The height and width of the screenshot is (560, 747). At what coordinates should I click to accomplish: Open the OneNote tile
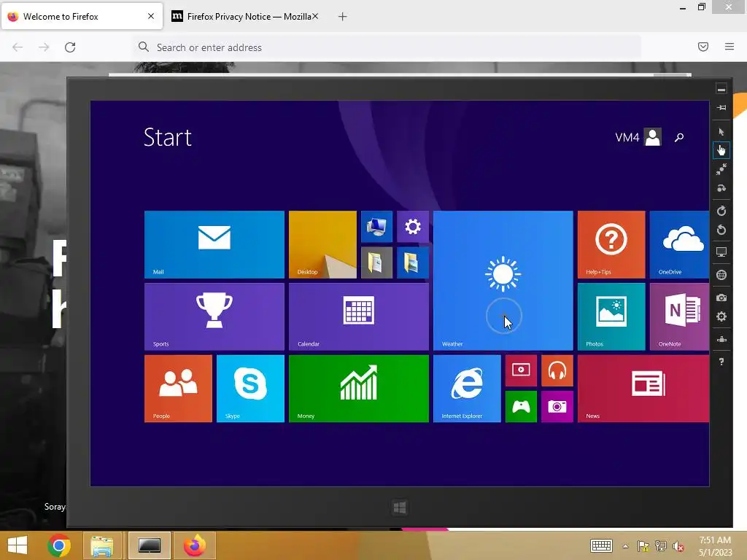coord(679,316)
